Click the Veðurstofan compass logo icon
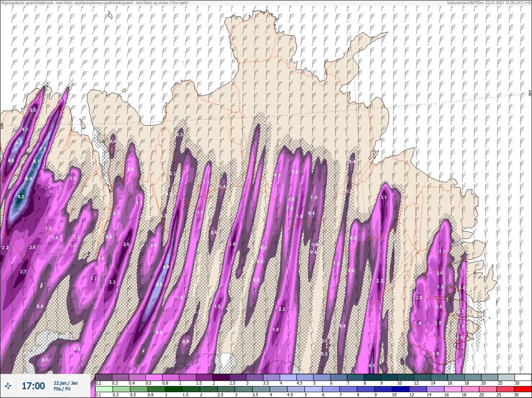This screenshot has height=398, width=532. pyautogui.click(x=8, y=386)
